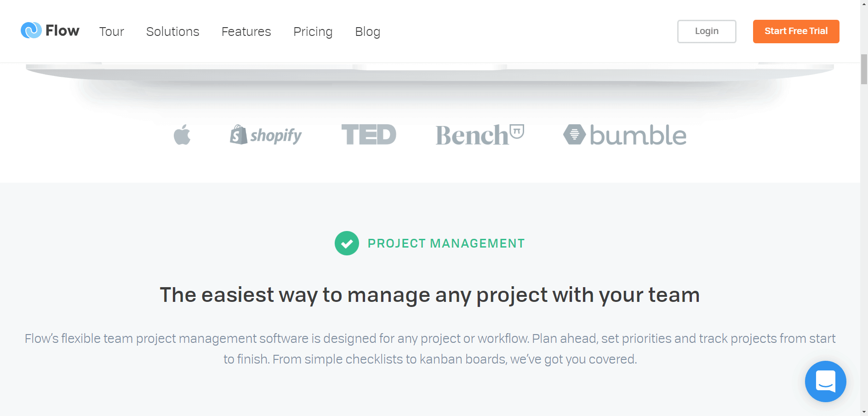Screen dimensions: 868x416
Task: Click the scrollbar down arrow
Action: [864, 412]
